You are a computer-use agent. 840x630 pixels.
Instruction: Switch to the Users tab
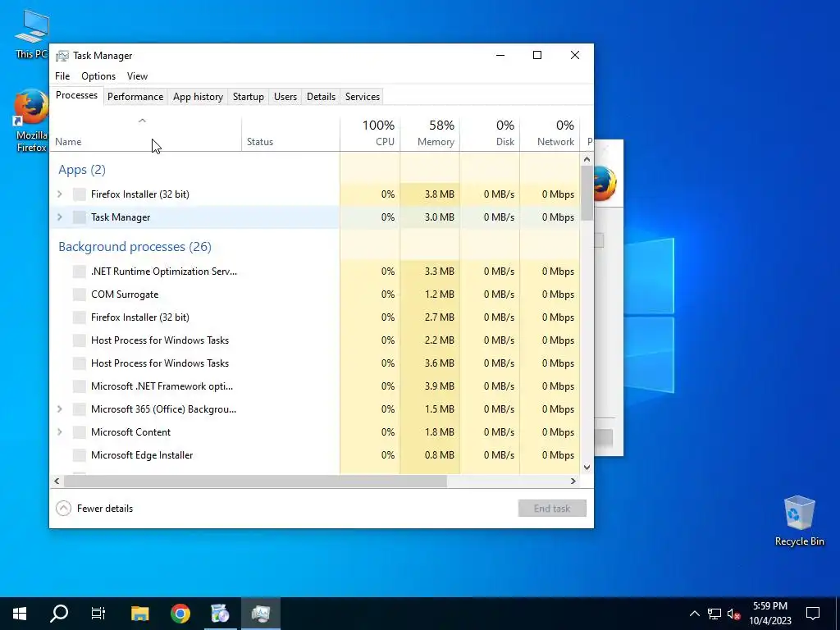click(285, 97)
